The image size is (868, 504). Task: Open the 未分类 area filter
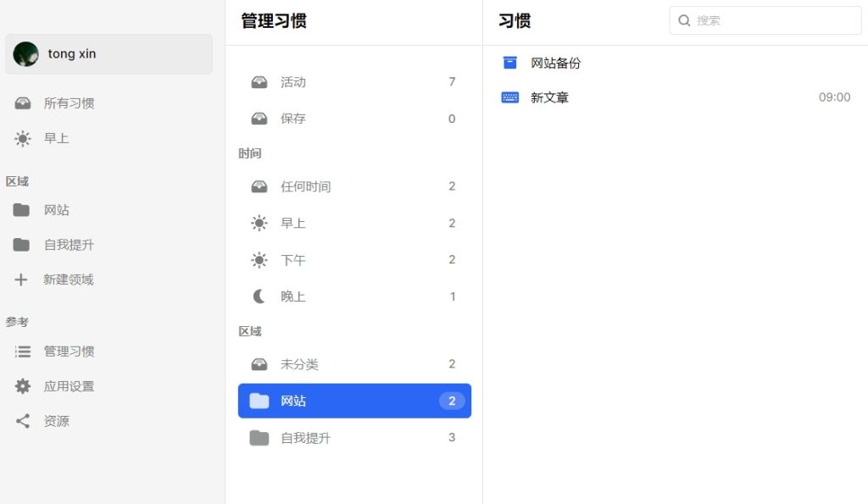pos(354,364)
